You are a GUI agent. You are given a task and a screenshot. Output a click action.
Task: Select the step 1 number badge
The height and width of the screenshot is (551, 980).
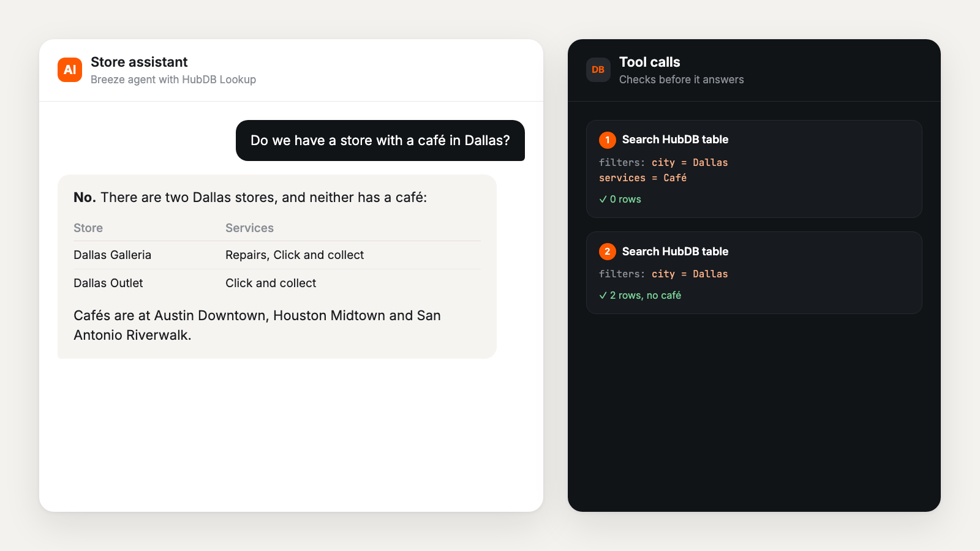tap(608, 140)
